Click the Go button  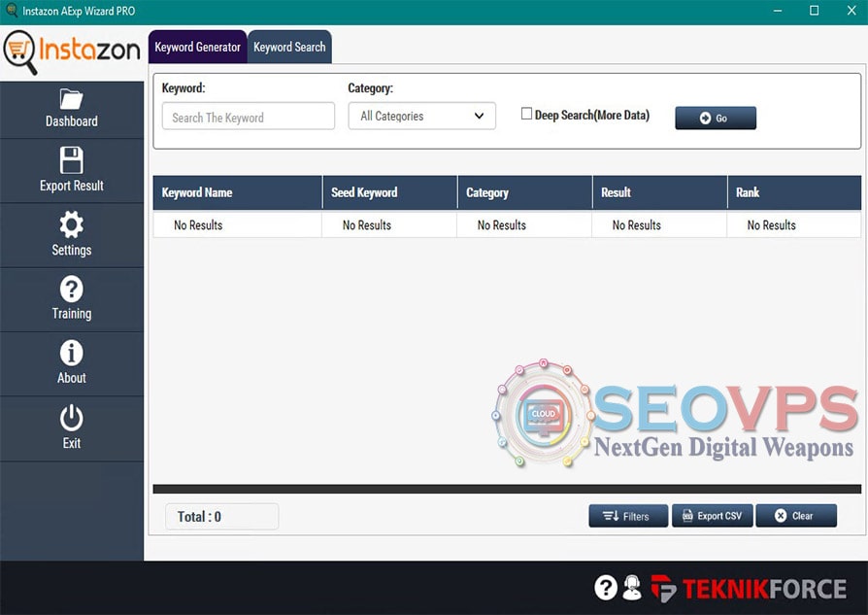pyautogui.click(x=716, y=118)
